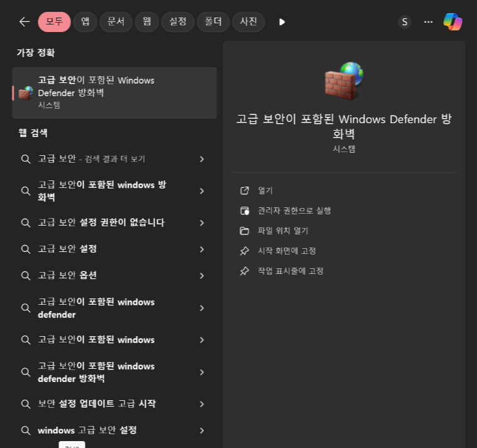Switch to the 폴더 filter tab

(x=213, y=22)
